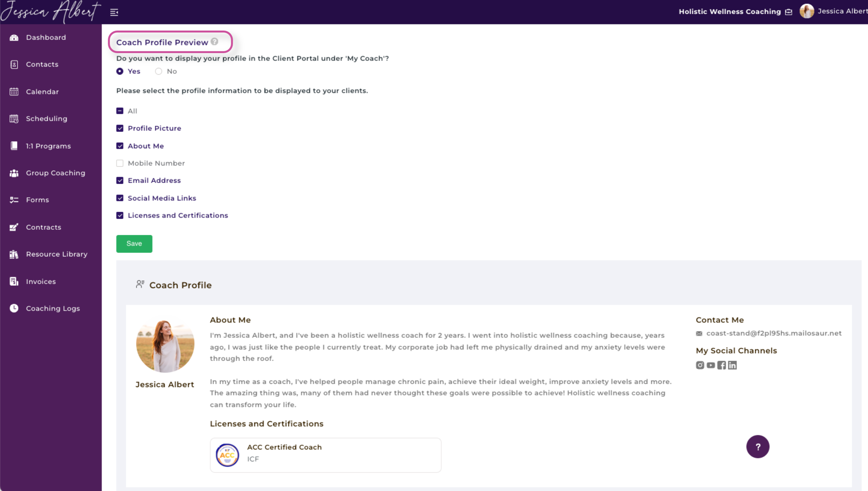Click the Coach Profile Preview heading
868x491 pixels.
[162, 42]
